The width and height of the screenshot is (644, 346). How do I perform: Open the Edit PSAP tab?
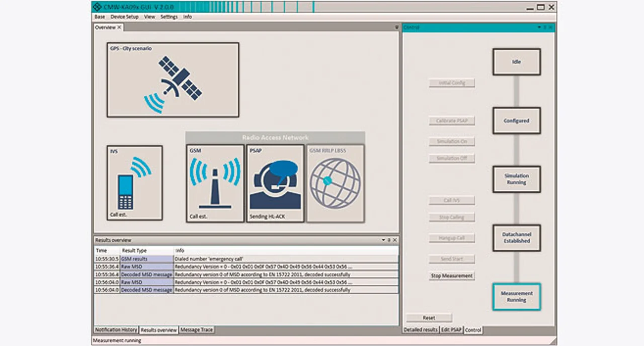pos(452,330)
